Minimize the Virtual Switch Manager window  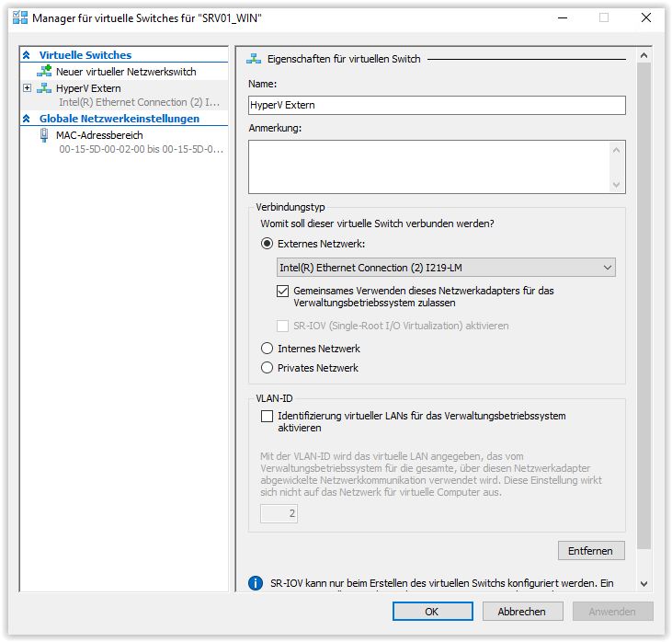point(563,18)
